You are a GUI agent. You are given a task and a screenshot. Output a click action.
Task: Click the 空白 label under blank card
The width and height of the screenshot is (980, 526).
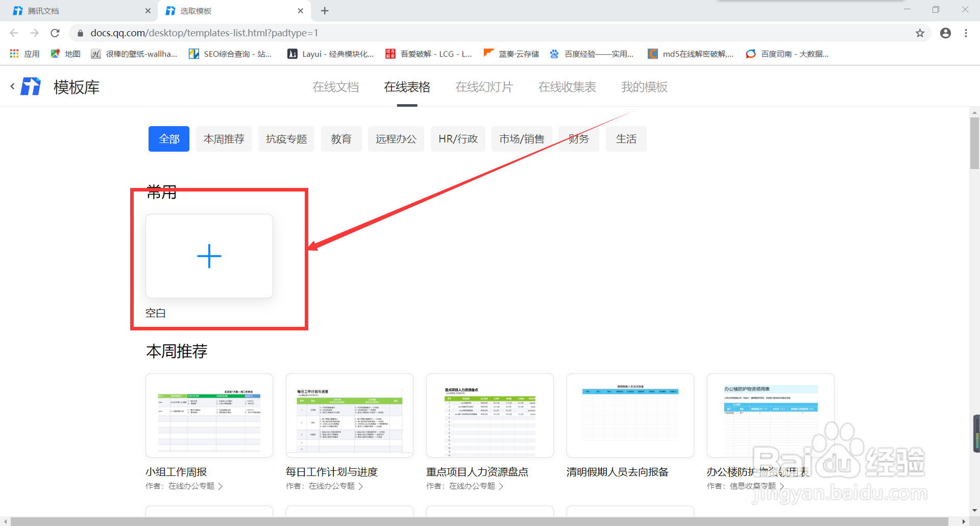[x=156, y=313]
